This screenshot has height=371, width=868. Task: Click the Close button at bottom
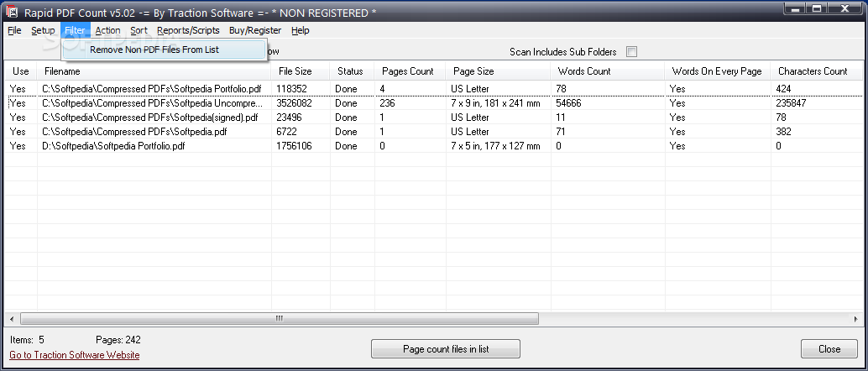coord(829,349)
